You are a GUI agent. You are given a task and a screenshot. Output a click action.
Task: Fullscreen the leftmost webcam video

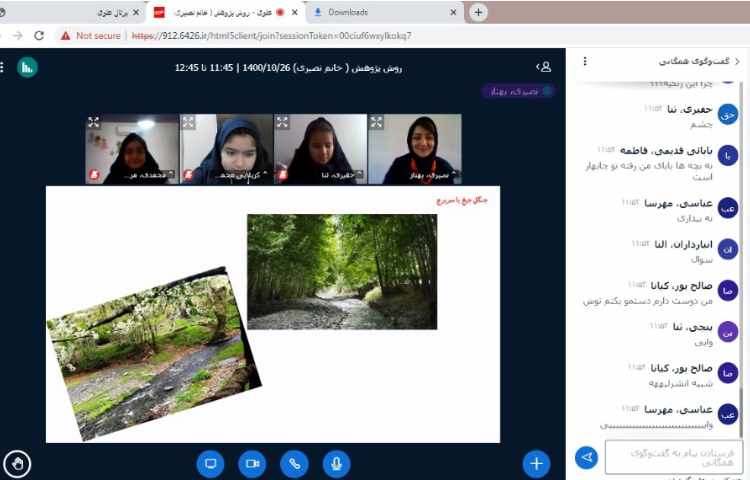pyautogui.click(x=94, y=122)
